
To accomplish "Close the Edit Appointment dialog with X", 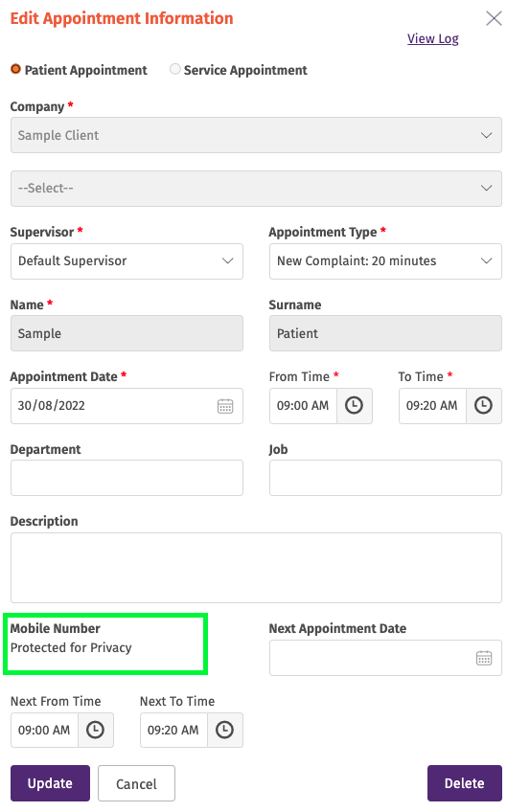I will tap(494, 18).
